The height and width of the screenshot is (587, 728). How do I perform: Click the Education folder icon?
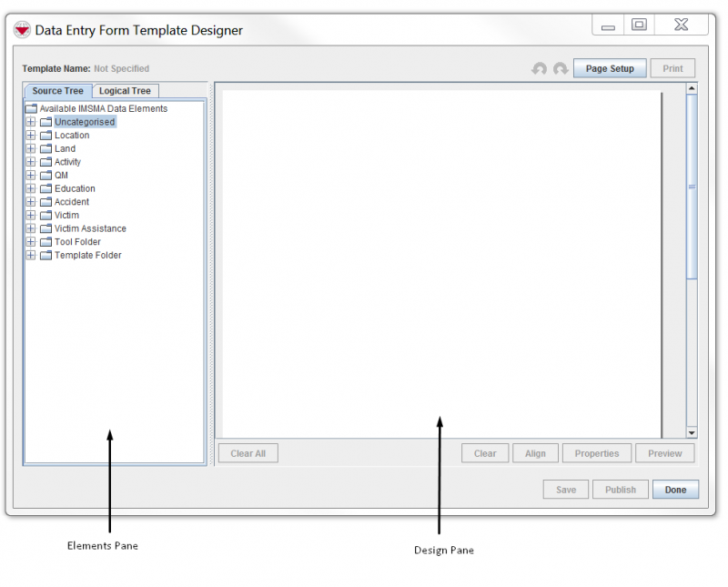45,189
